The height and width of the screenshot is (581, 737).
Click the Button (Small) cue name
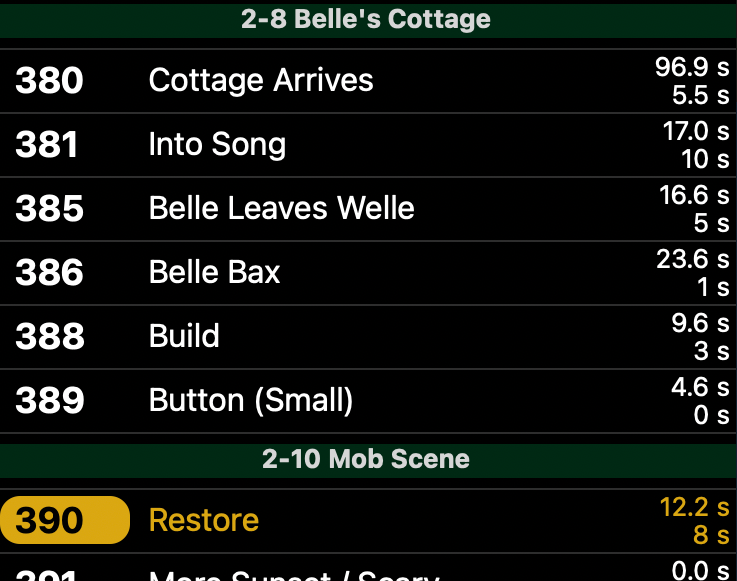point(251,401)
